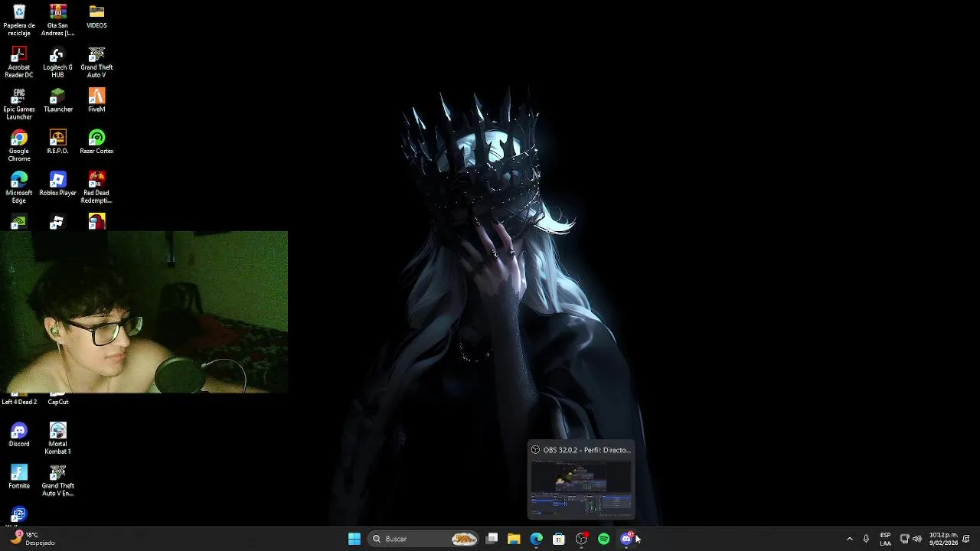Open Microsoft Edge from the taskbar

[x=536, y=539]
